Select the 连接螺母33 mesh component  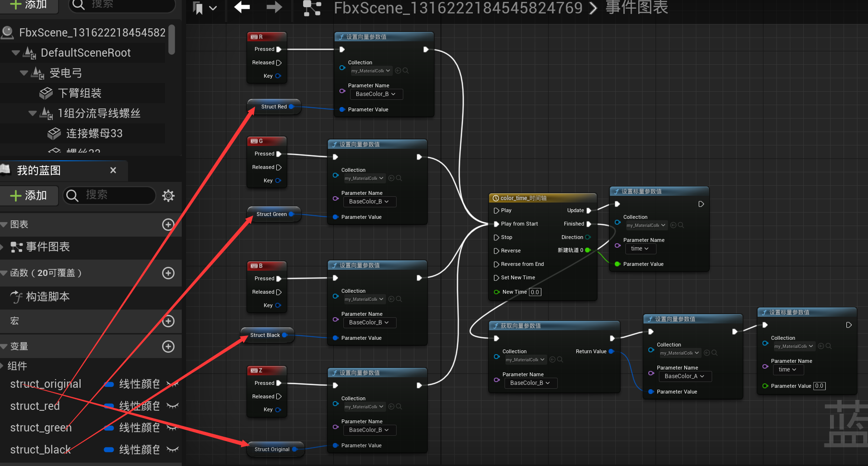pos(94,133)
